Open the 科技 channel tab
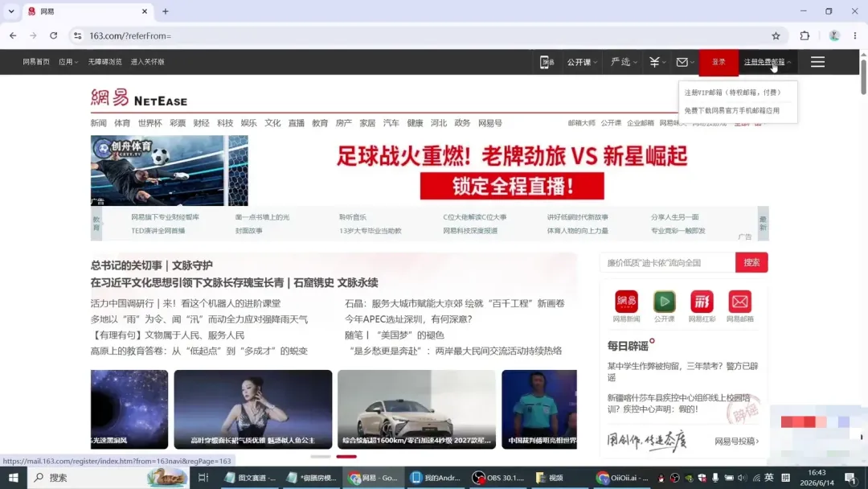The width and height of the screenshot is (868, 489). tap(225, 123)
